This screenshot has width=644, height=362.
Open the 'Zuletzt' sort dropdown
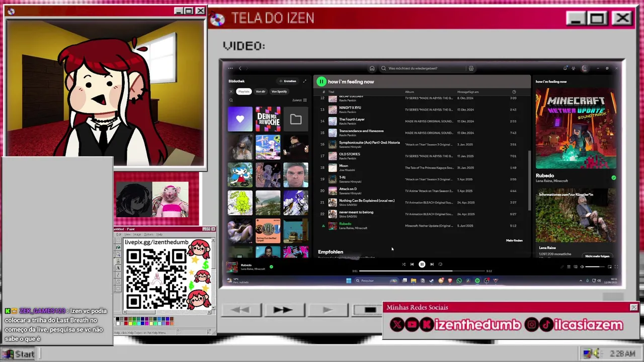(x=299, y=100)
